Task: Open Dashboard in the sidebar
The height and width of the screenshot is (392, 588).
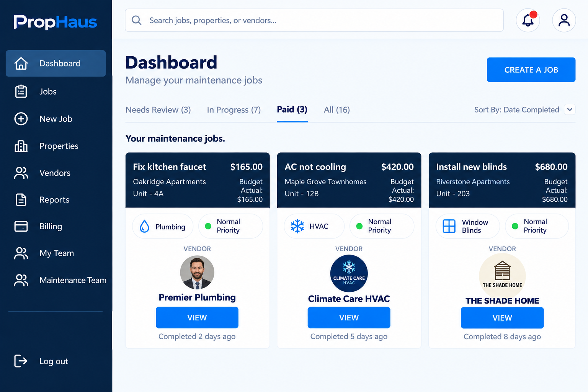Action: 56,63
